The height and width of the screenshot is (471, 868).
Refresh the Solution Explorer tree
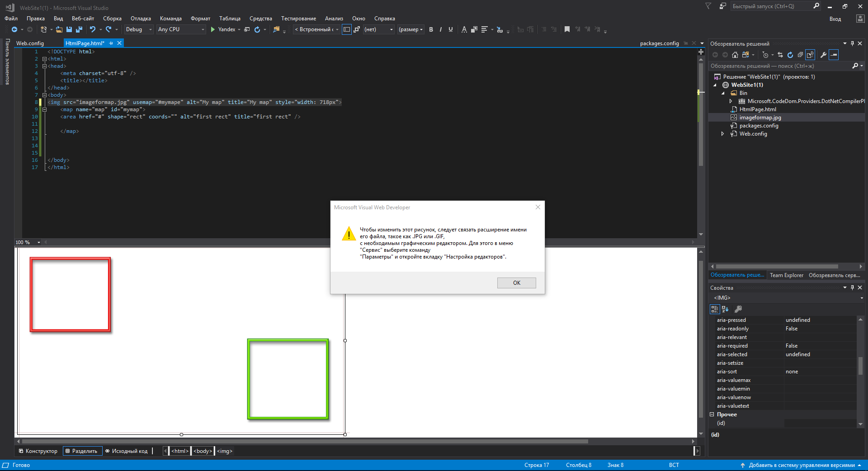coord(790,55)
